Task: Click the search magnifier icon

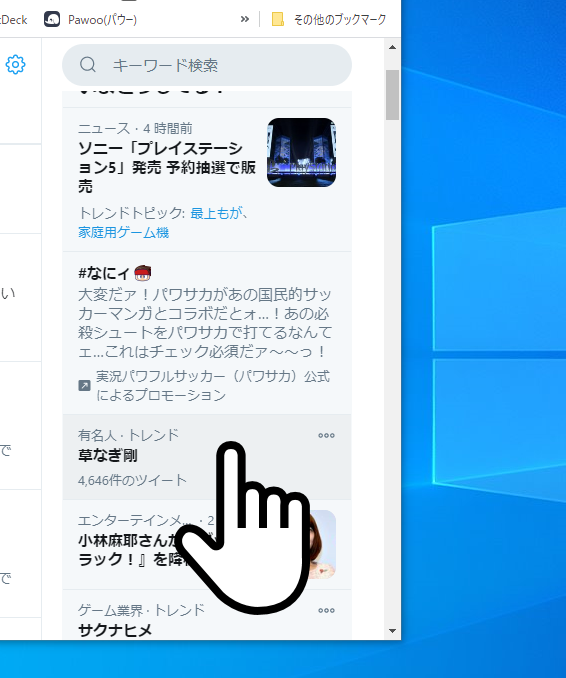Action: coord(88,65)
